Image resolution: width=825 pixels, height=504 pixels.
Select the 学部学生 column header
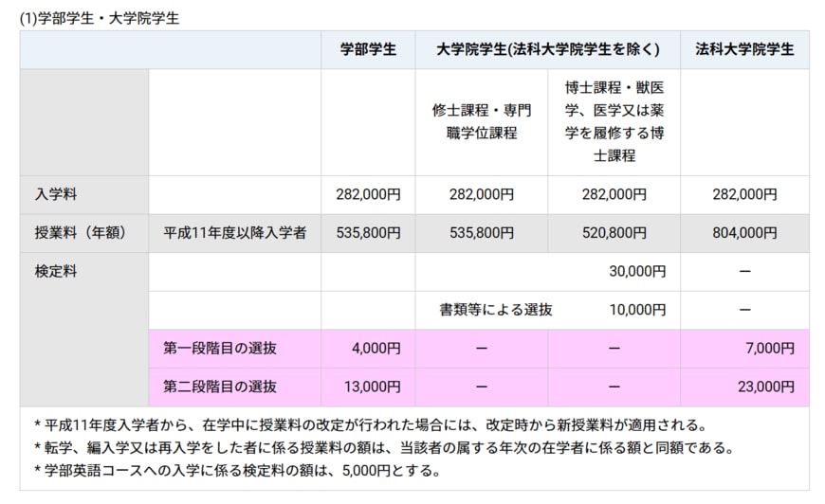click(368, 49)
